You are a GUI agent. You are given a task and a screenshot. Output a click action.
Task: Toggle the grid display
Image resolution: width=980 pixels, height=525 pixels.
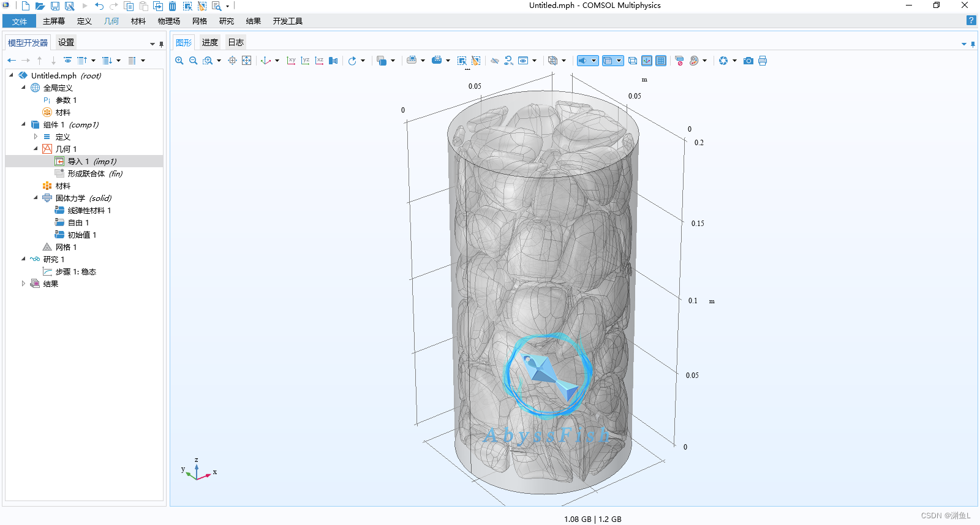pos(661,61)
